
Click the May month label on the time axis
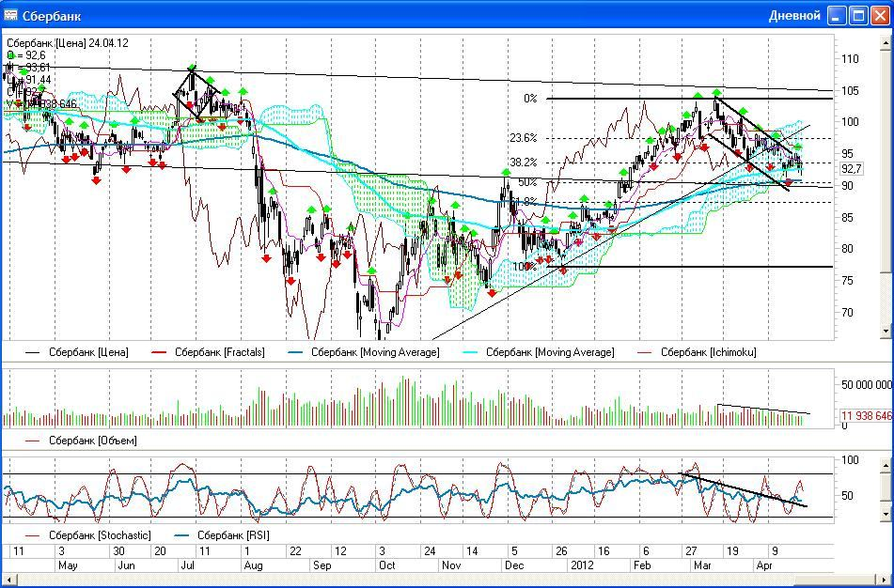(x=68, y=565)
